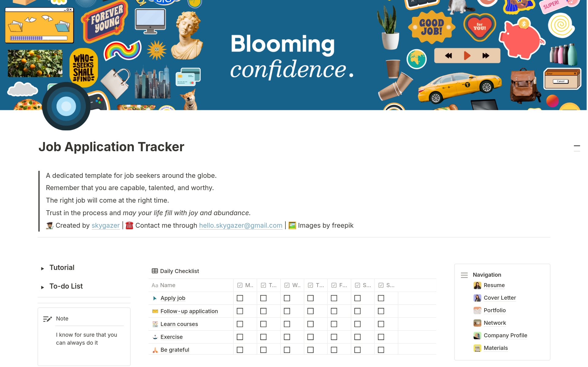Viewport: 588px width, 367px height.
Task: Click the Resume navigation icon
Action: pos(477,285)
